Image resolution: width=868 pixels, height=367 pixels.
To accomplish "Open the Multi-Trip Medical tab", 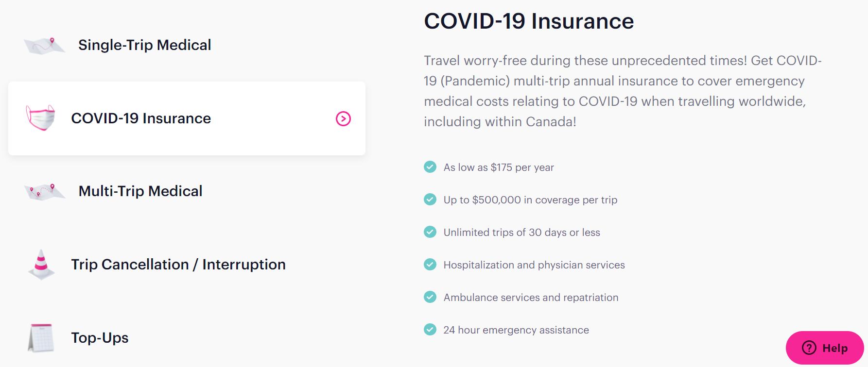I will coord(140,191).
